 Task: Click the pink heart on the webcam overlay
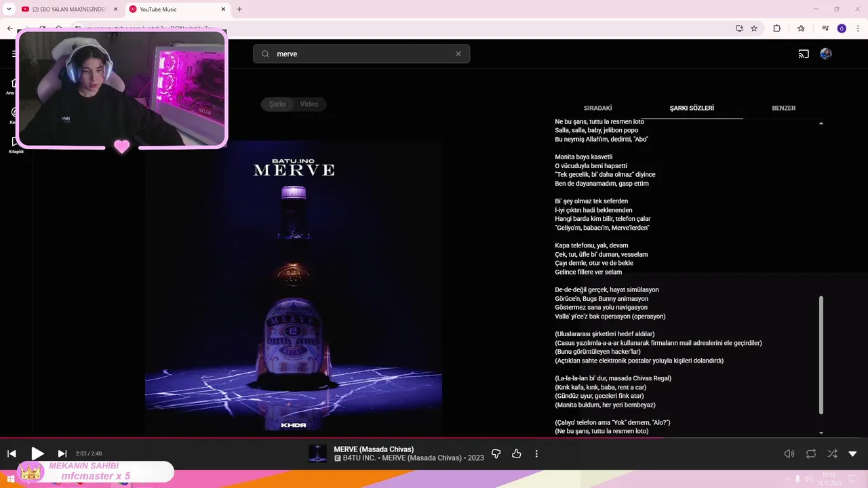click(121, 146)
